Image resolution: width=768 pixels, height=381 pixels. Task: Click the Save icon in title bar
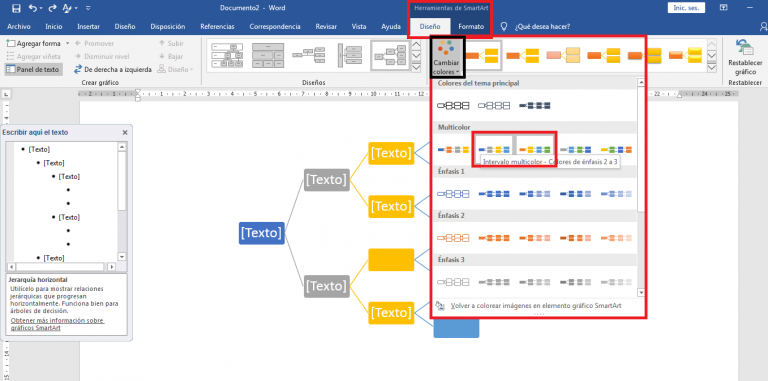[x=16, y=8]
